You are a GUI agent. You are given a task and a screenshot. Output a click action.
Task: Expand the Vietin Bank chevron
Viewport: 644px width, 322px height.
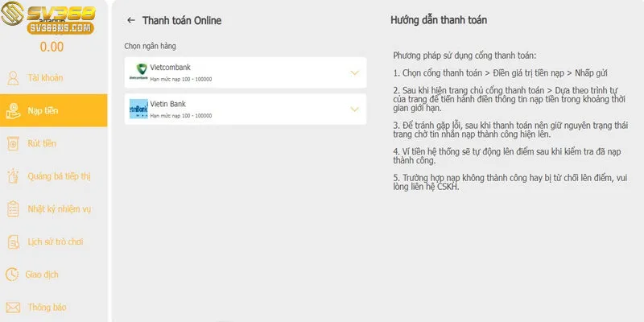tap(354, 109)
